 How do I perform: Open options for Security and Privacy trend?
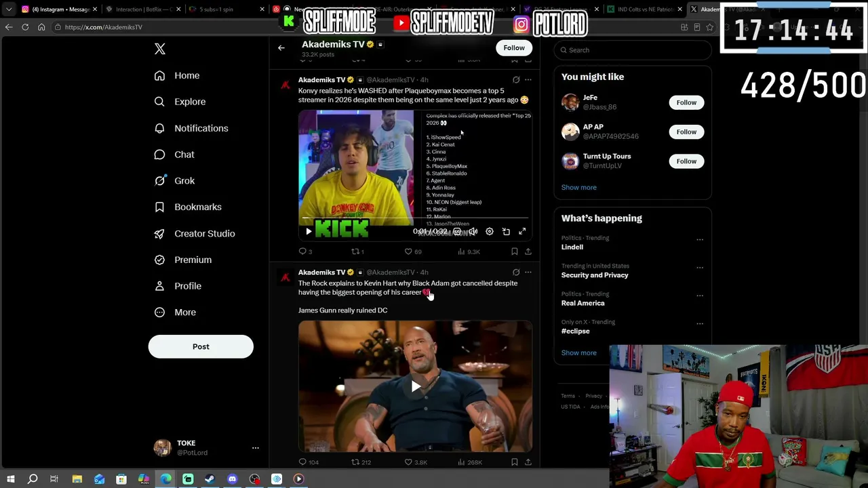tap(700, 267)
